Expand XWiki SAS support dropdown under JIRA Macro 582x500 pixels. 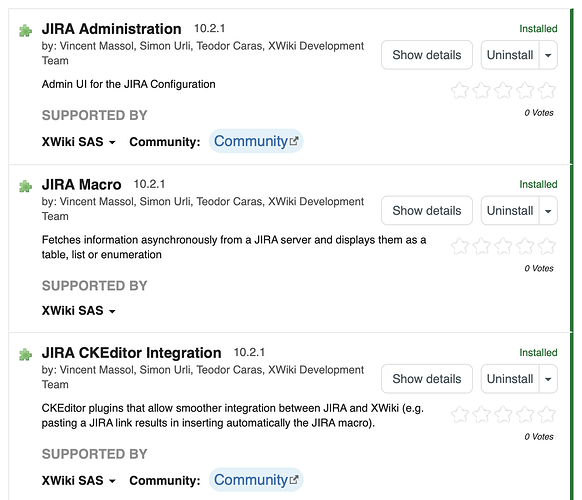[x=79, y=310]
